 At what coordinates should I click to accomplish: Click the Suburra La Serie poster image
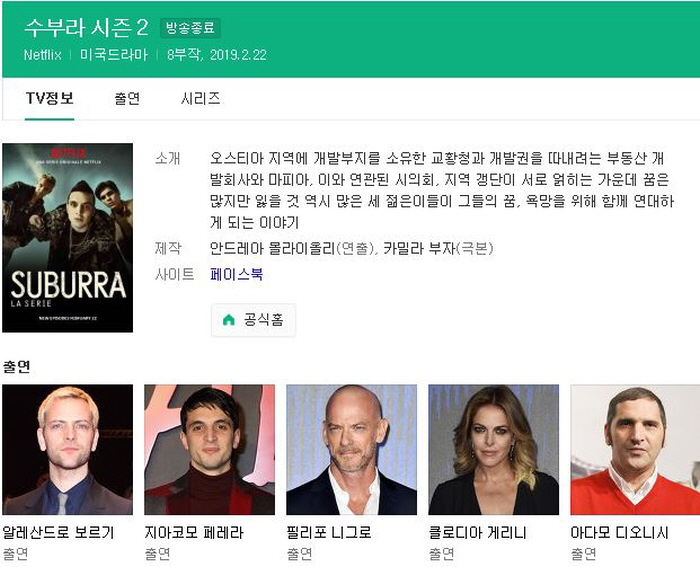point(67,238)
